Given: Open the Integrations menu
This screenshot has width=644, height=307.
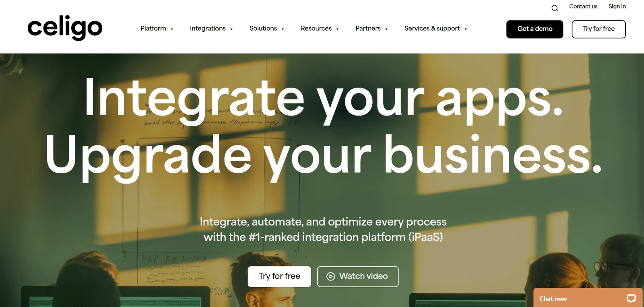Looking at the screenshot, I should (208, 29).
